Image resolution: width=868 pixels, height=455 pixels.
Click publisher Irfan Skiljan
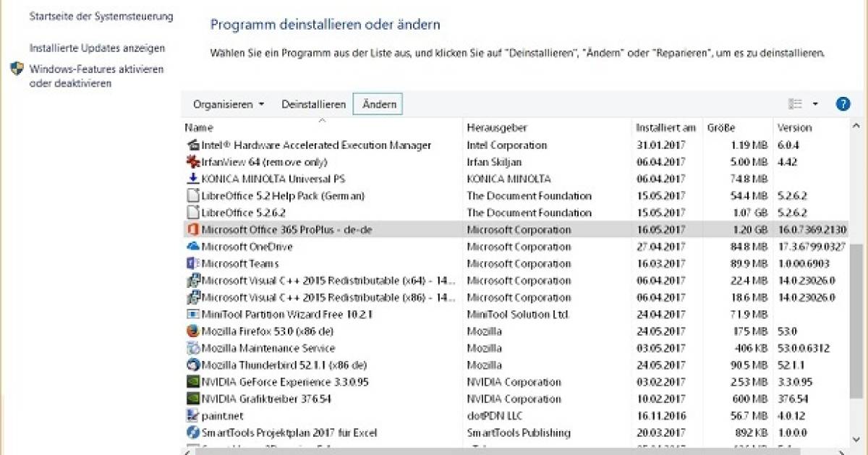click(x=494, y=162)
